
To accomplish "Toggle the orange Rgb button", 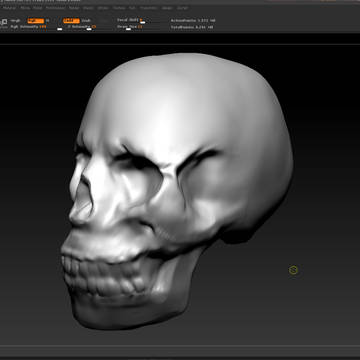I will click(36, 21).
